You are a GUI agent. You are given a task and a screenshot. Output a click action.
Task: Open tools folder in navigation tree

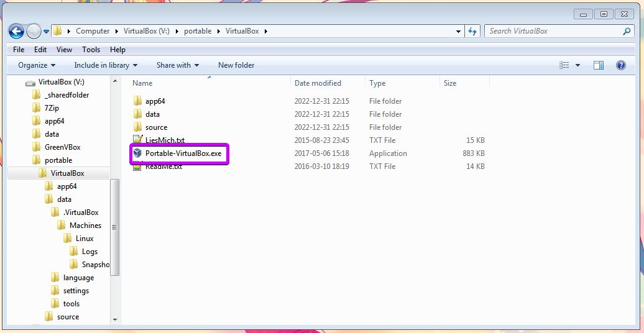pyautogui.click(x=65, y=304)
